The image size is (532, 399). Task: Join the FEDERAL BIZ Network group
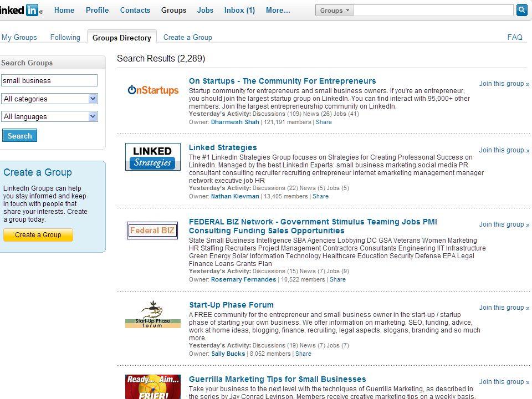(x=504, y=224)
